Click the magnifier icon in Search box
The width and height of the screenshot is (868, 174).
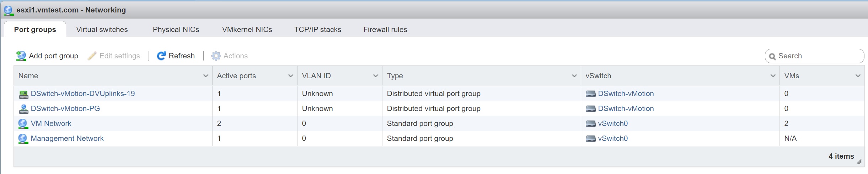point(772,57)
